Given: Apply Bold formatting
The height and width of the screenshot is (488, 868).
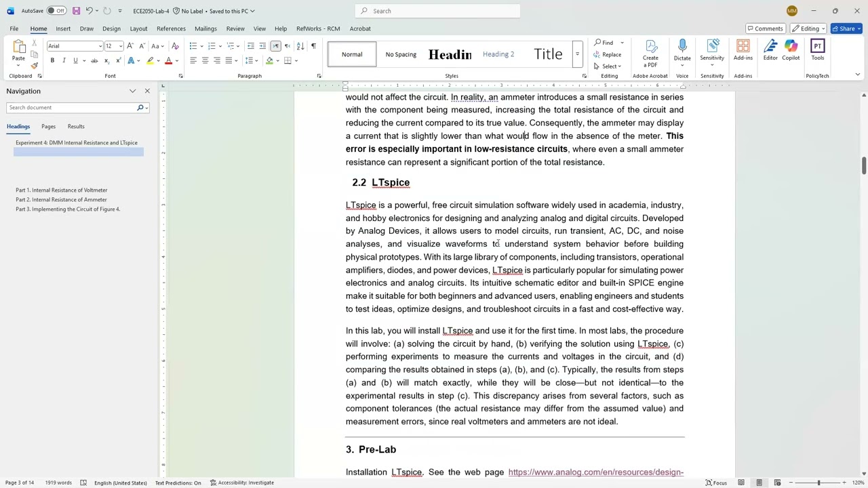Looking at the screenshot, I should 52,60.
